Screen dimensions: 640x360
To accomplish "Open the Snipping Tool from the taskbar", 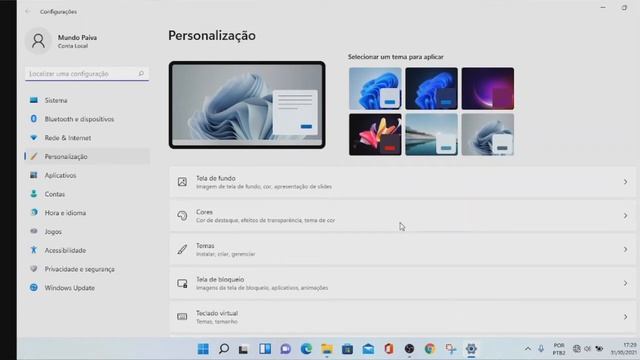I will 451,349.
